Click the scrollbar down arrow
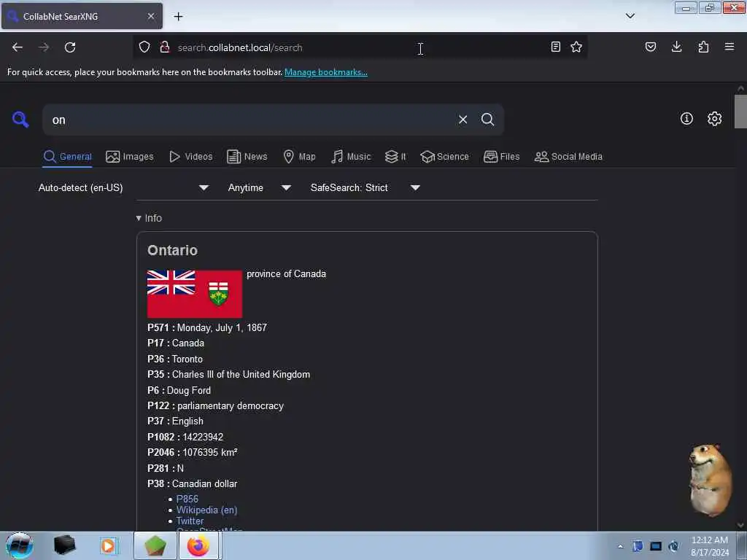The height and width of the screenshot is (560, 747). tap(740, 525)
